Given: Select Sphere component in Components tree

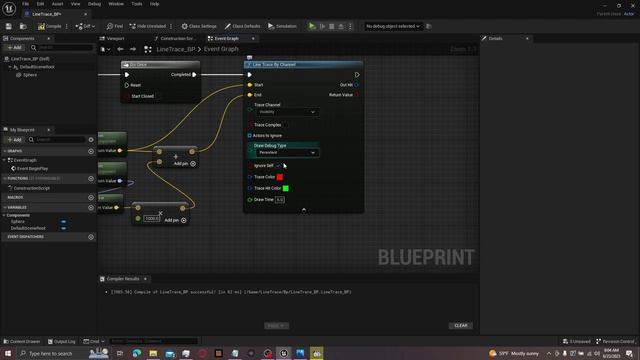Looking at the screenshot, I should point(30,75).
